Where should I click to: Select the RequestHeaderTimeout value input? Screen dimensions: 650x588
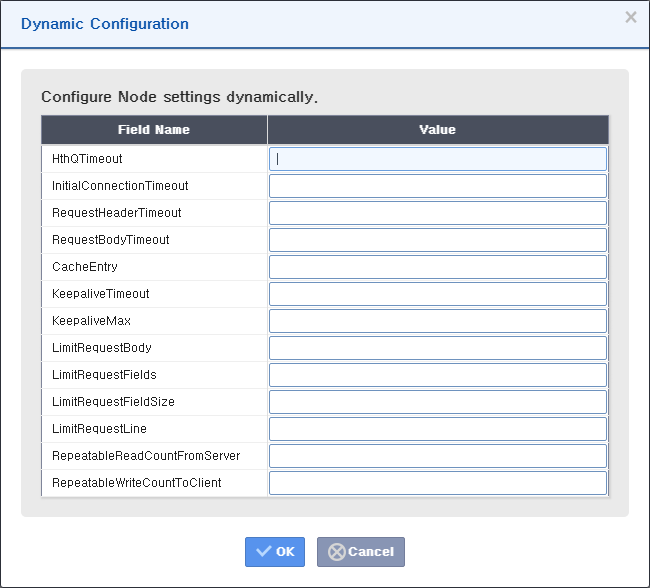(438, 213)
